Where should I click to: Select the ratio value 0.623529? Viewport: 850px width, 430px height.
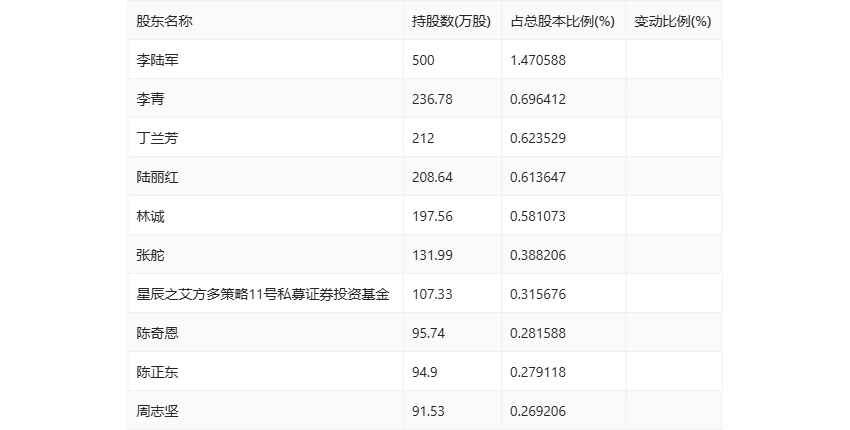538,138
